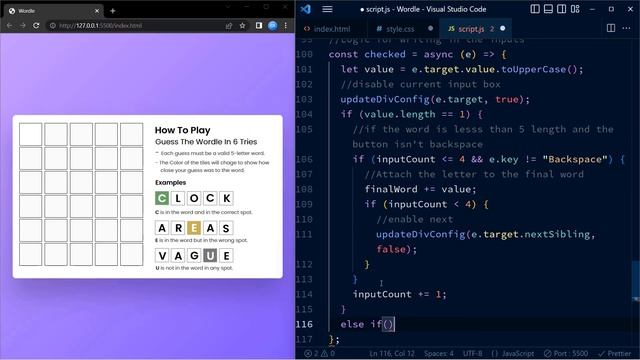
Task: Click updateDivConfig(e.target, true) line
Action: pos(435,99)
